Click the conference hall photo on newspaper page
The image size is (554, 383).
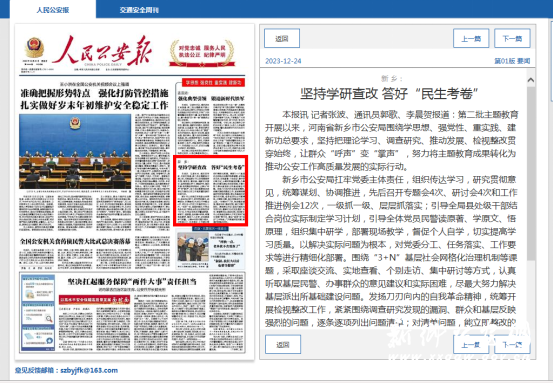[x=75, y=152]
